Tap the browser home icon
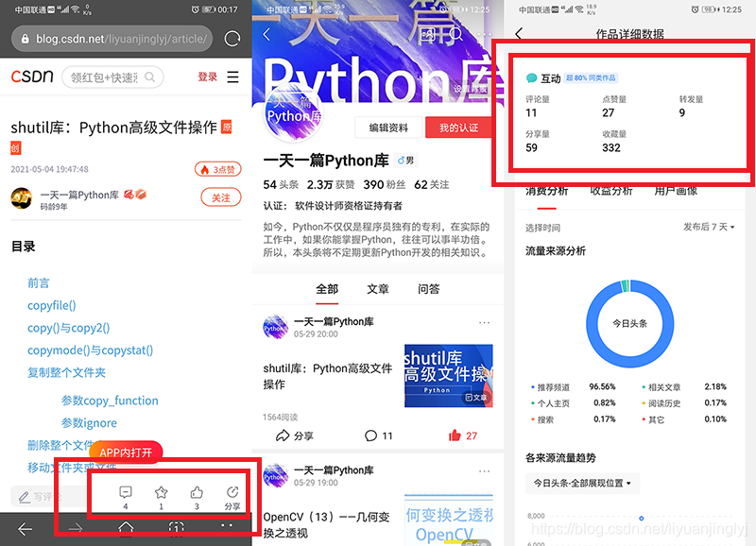The image size is (756, 546). coord(126,528)
